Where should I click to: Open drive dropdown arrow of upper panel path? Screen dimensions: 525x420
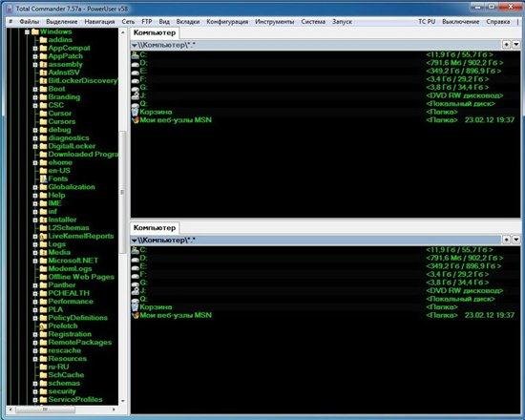click(135, 45)
